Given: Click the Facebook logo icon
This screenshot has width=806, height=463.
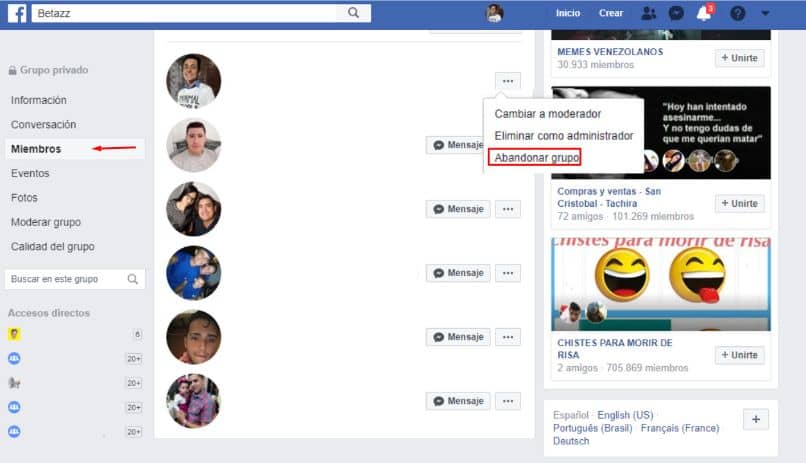Looking at the screenshot, I should [x=17, y=13].
